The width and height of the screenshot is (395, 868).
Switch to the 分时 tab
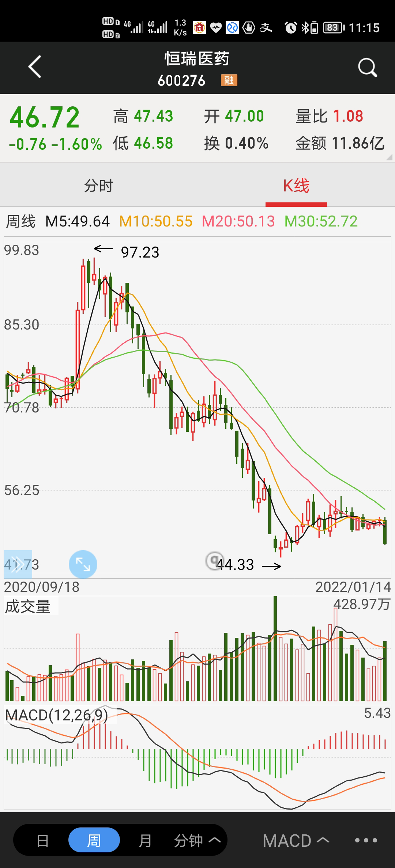click(x=99, y=186)
